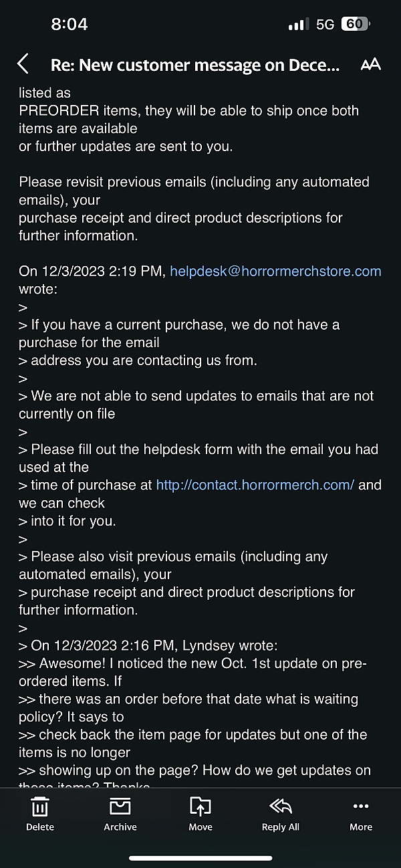Open the More options ellipsis
The height and width of the screenshot is (868, 401).
[x=361, y=806]
